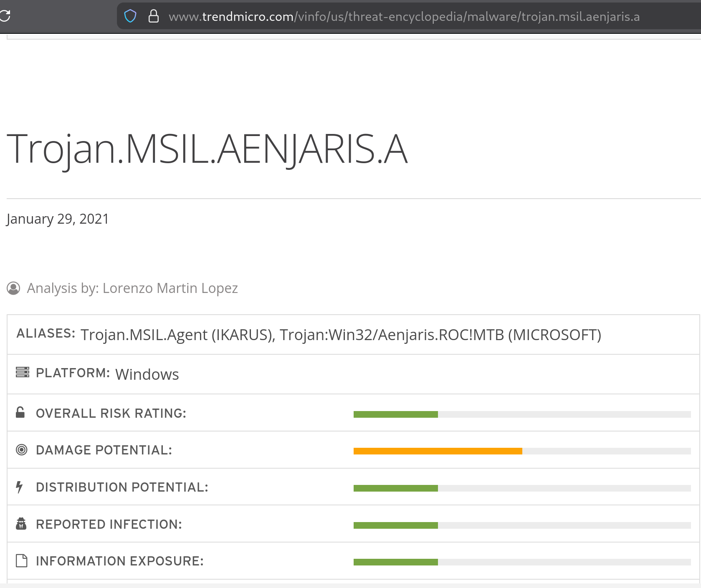Viewport: 701px width, 588px height.
Task: Click the Distribution Potential green bar
Action: 396,488
